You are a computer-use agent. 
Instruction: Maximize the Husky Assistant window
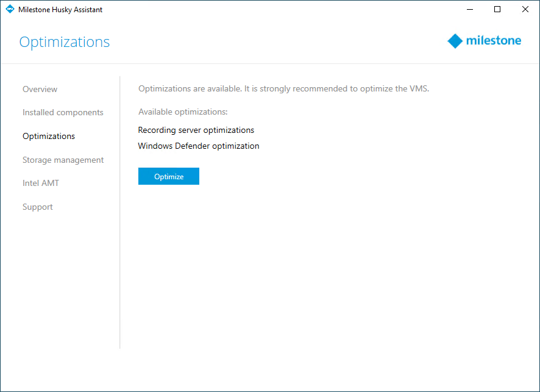[497, 9]
